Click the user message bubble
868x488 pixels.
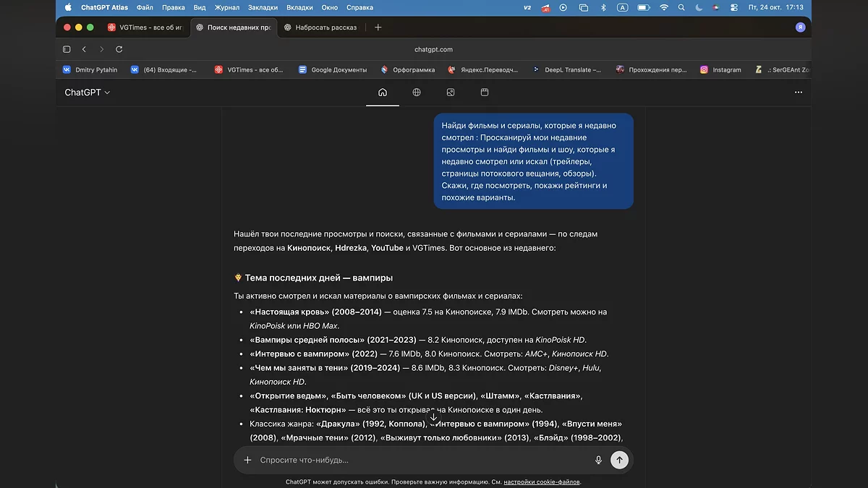pyautogui.click(x=534, y=161)
